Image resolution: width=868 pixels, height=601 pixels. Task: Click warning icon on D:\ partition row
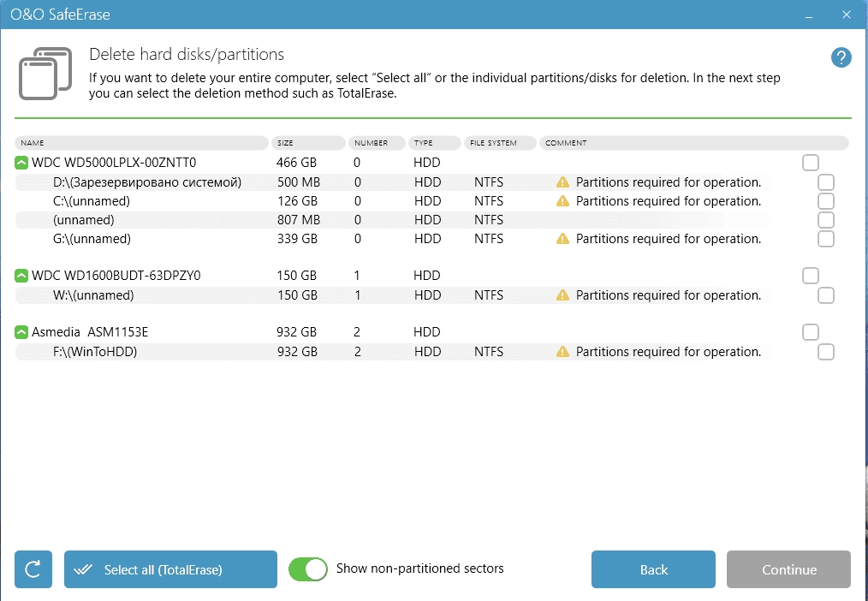(x=562, y=182)
